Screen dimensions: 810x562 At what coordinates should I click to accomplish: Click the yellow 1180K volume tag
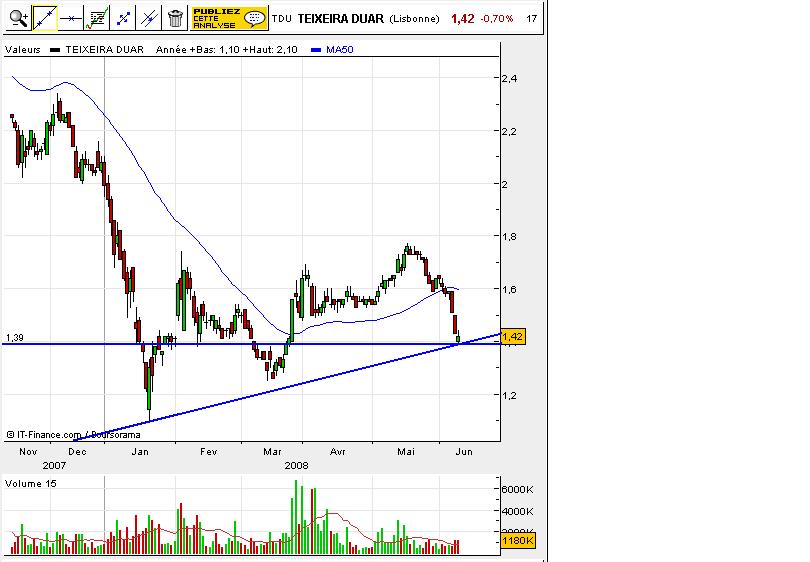point(518,541)
